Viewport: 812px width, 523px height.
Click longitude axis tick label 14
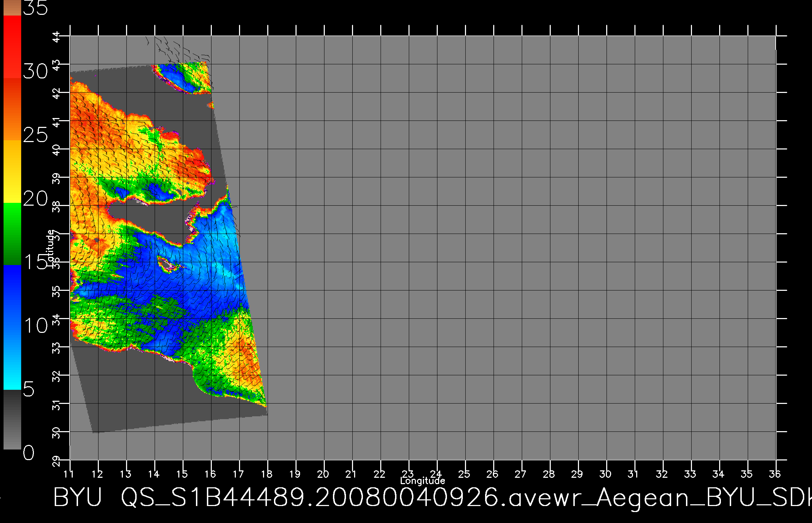tap(154, 474)
